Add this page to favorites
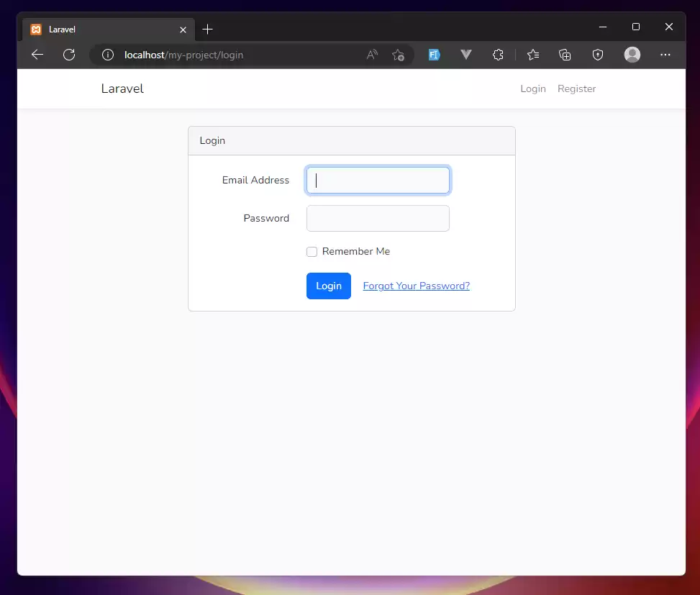Viewport: 700px width, 595px height. click(x=398, y=55)
